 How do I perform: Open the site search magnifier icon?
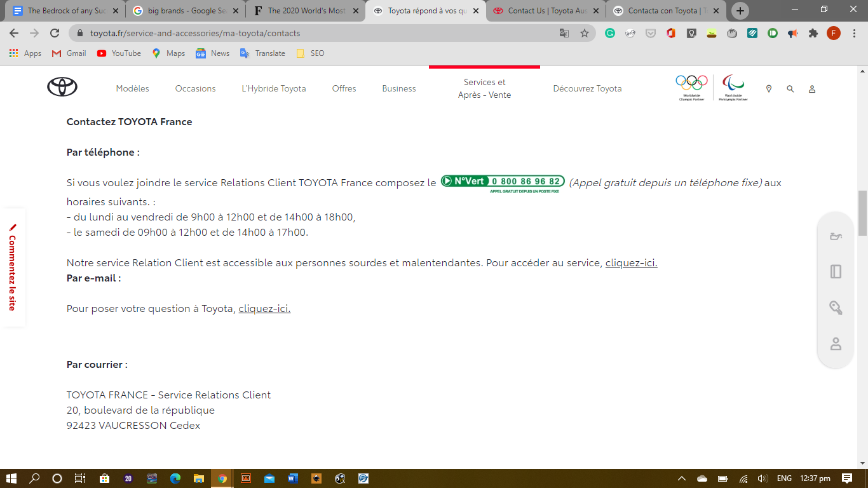coord(790,89)
